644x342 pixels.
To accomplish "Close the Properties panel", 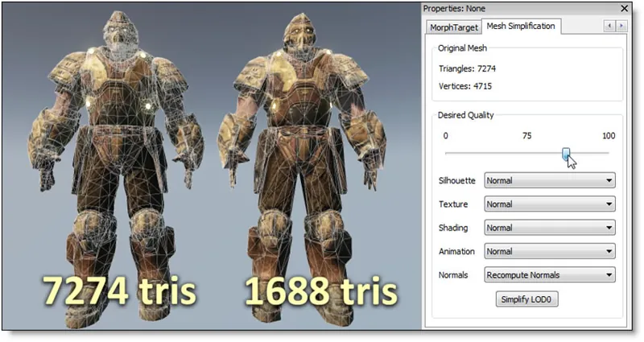I will (x=625, y=8).
